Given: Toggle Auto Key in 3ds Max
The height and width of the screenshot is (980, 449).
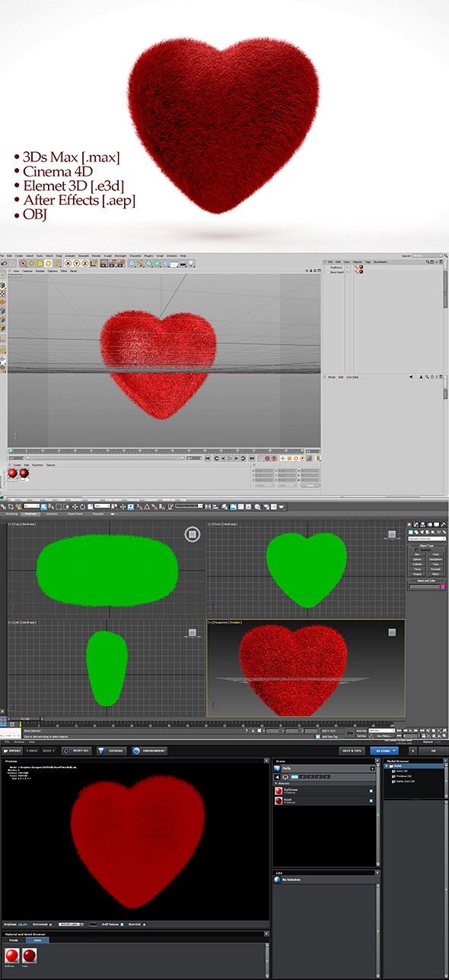Looking at the screenshot, I should point(360,730).
